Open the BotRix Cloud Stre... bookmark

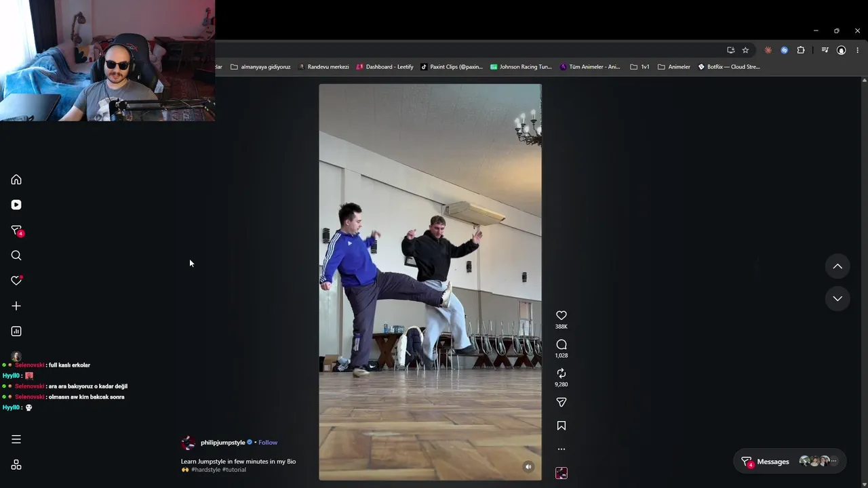click(x=729, y=67)
